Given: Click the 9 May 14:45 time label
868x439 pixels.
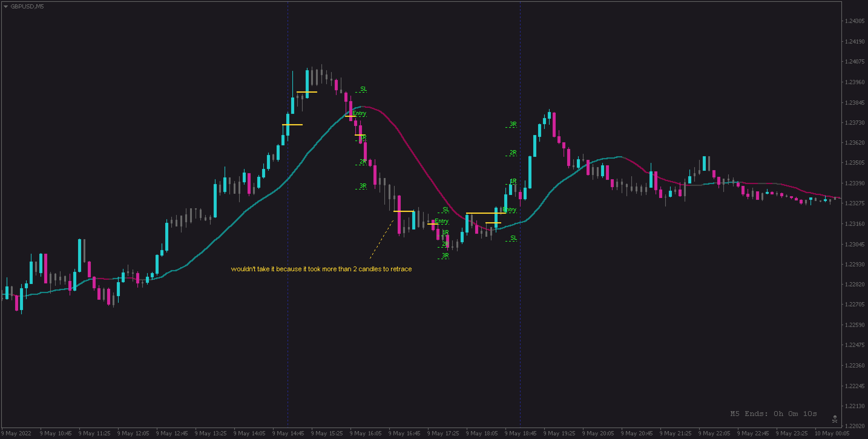Looking at the screenshot, I should (288, 433).
